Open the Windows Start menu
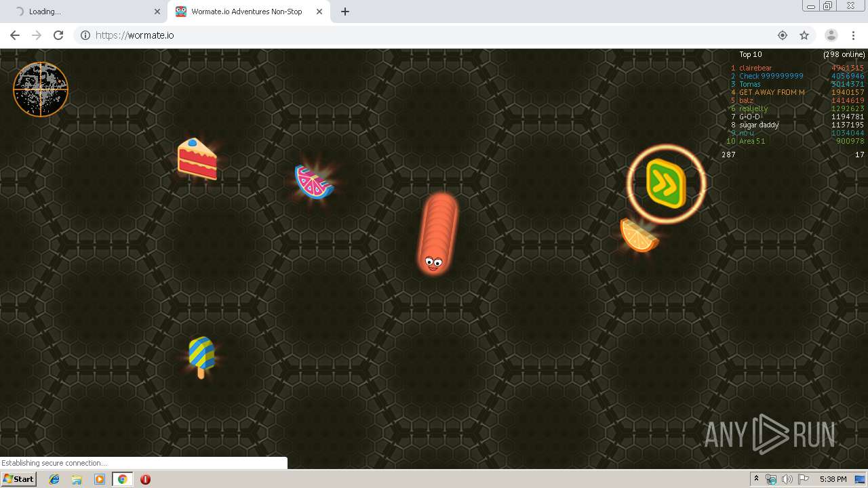Screen dimensions: 868x488 [x=19, y=479]
